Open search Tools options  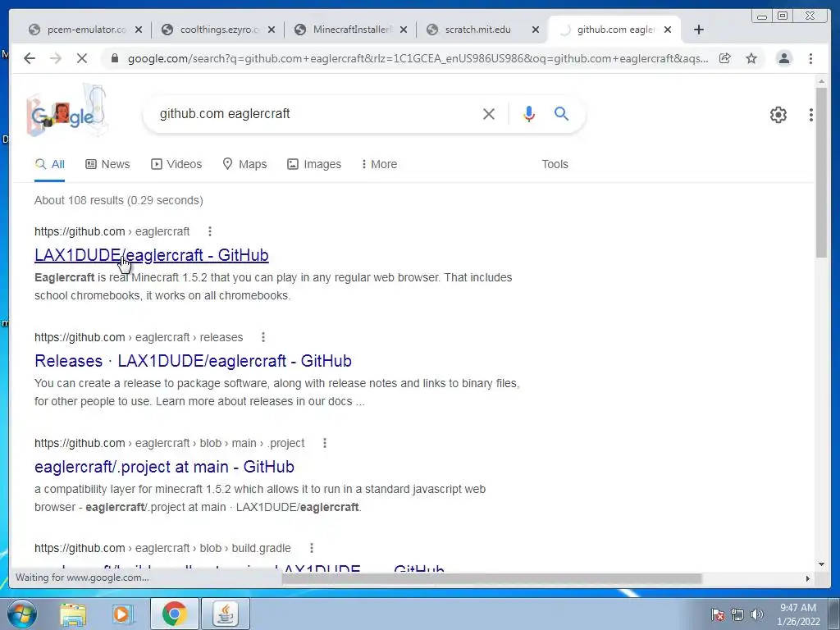pos(555,164)
